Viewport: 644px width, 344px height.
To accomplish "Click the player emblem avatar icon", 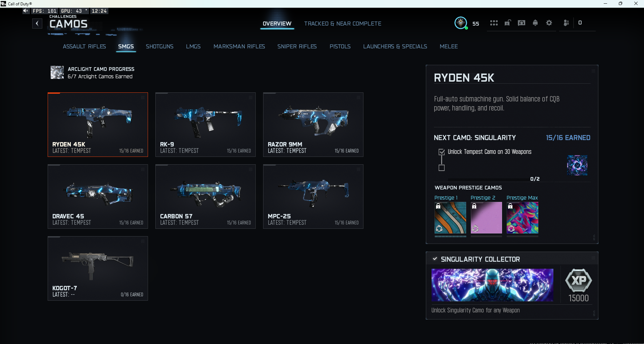I will (x=461, y=23).
